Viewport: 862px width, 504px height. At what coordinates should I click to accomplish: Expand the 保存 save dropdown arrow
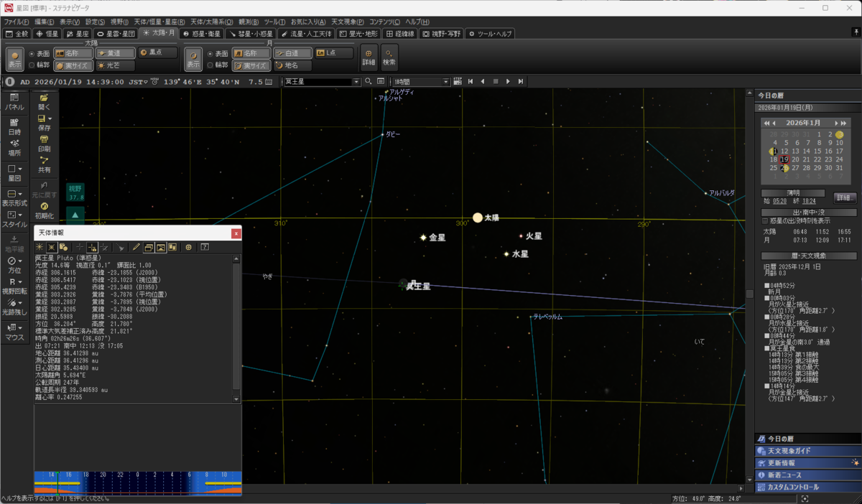pyautogui.click(x=50, y=118)
